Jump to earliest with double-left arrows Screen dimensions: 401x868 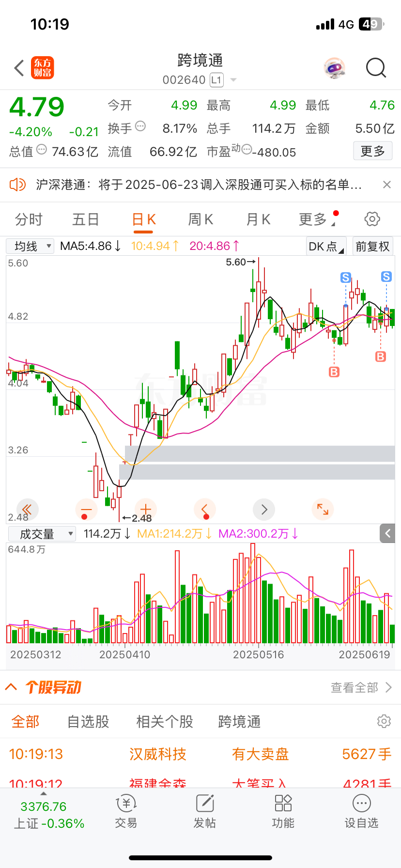(27, 510)
